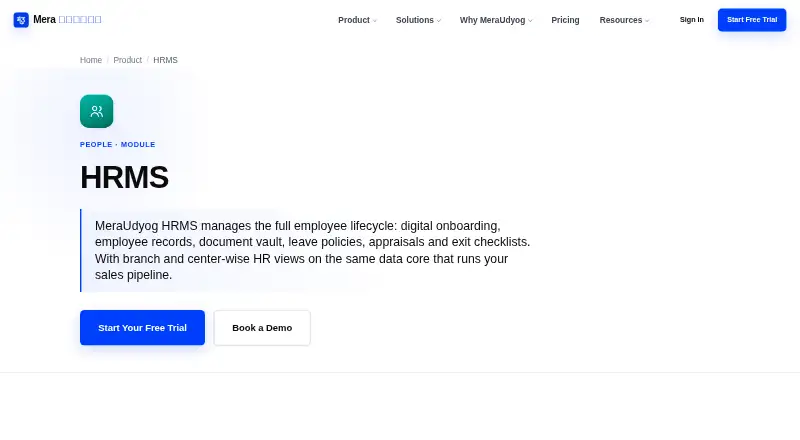The height and width of the screenshot is (440, 800).
Task: Click the MeraUdyog HRMS description paragraph
Action: click(x=312, y=250)
